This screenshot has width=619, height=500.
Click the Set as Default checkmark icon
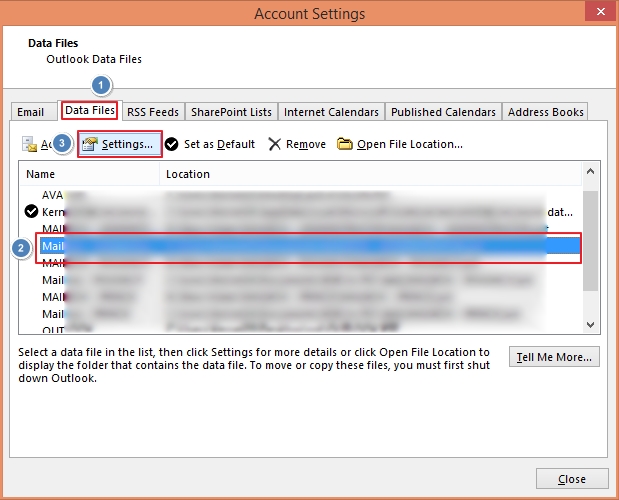point(172,144)
